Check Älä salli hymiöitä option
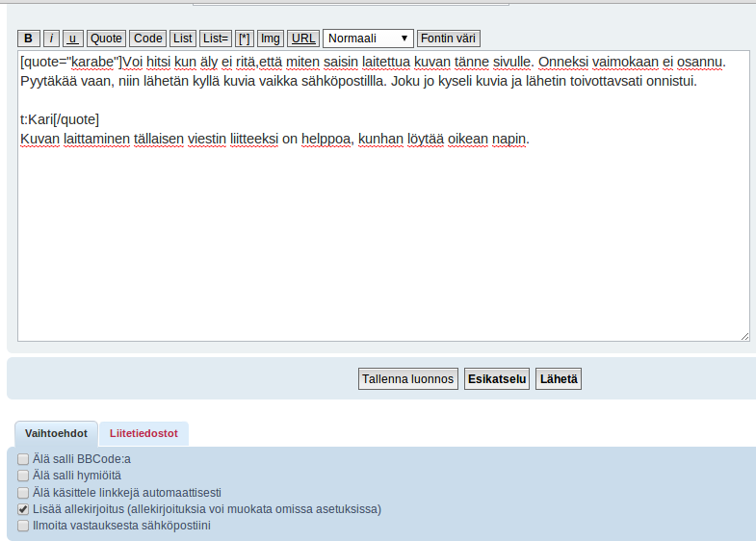The image size is (756, 541). pyautogui.click(x=23, y=476)
